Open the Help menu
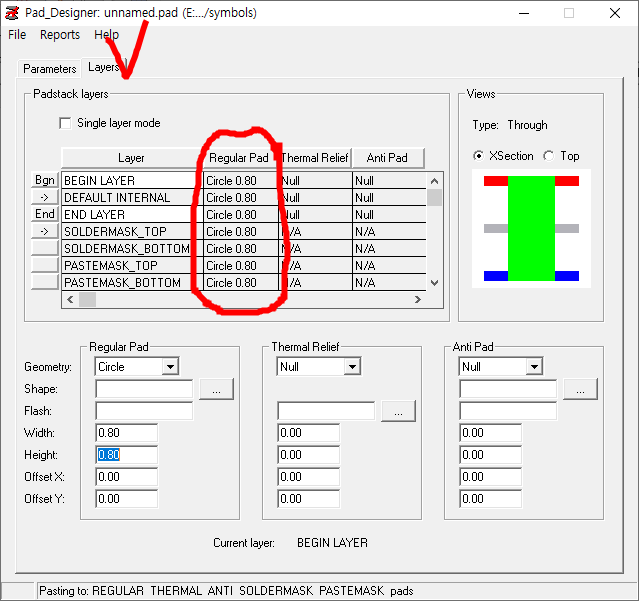Viewport: 639px width, 601px height. 106,35
